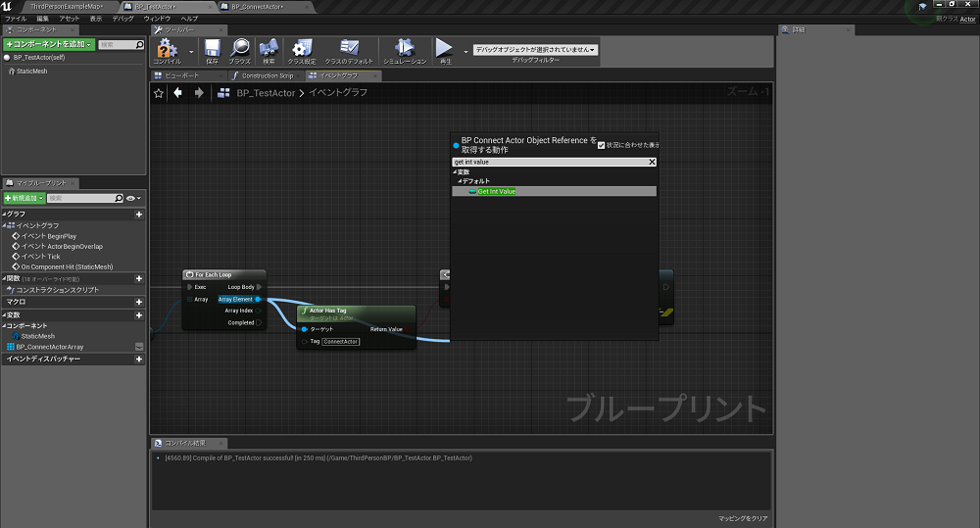Add a new function with 関数 plus icon
This screenshot has width=980, height=528.
139,278
